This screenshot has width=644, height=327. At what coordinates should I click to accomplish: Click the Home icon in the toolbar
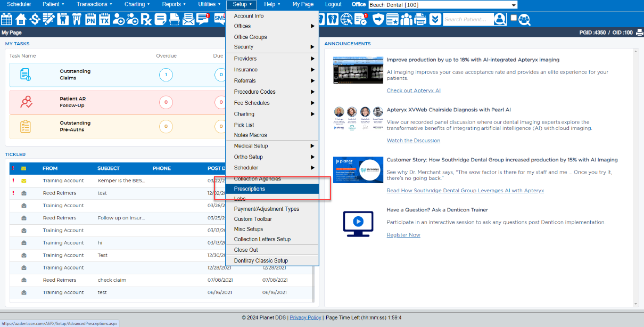(x=21, y=19)
